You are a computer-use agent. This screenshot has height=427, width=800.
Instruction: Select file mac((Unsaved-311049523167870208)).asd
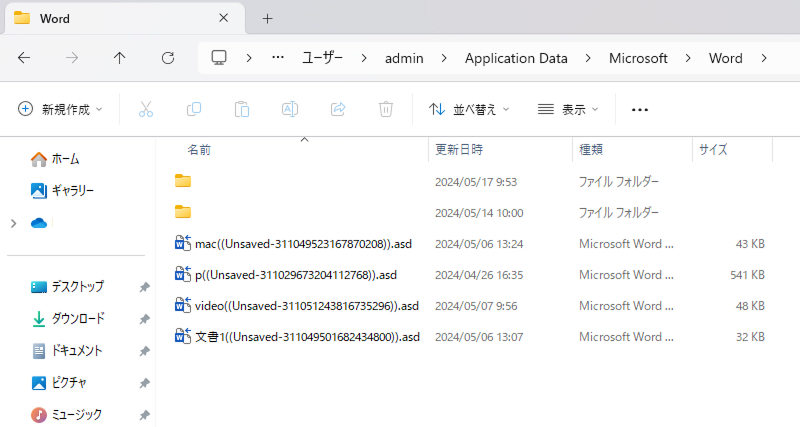point(303,244)
